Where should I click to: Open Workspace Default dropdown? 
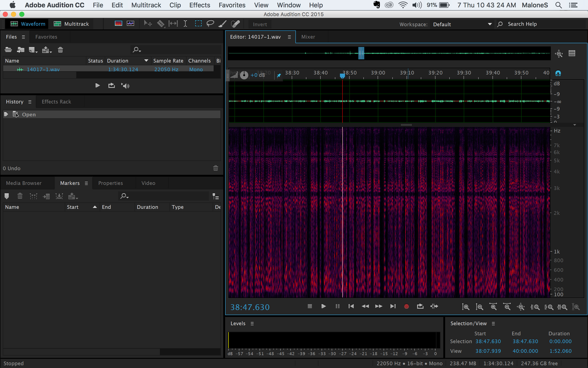(463, 24)
